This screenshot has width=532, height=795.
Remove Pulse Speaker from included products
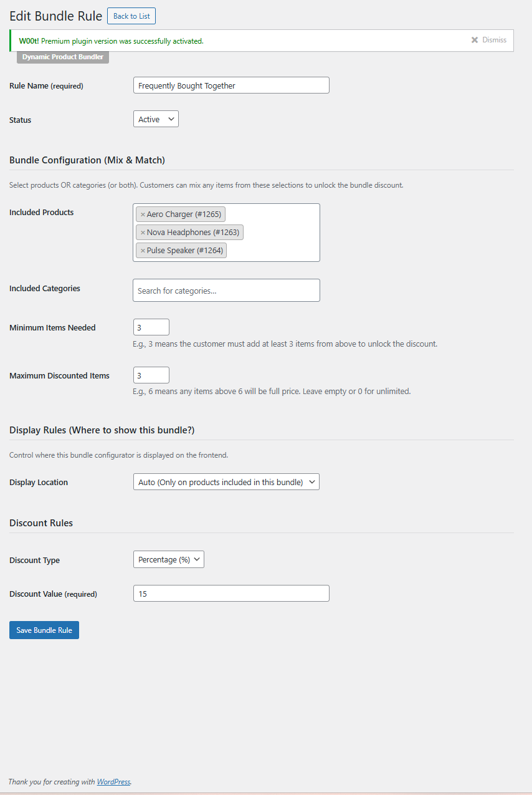pos(143,251)
